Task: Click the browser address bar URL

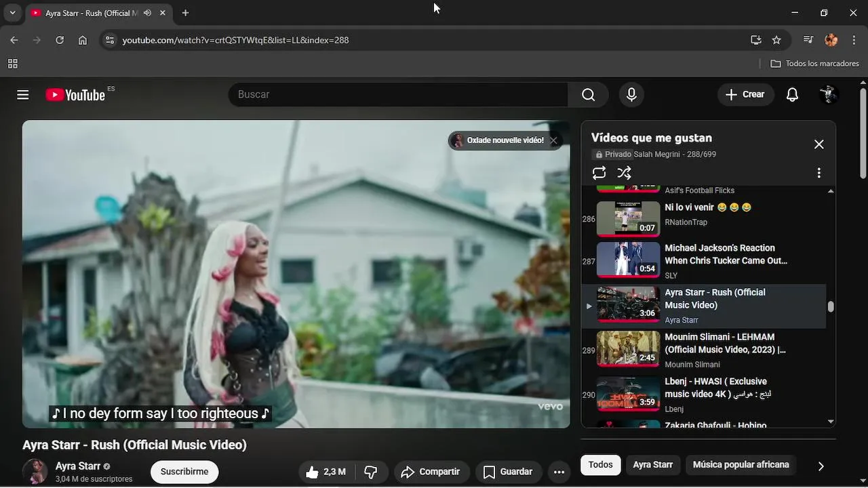Action: click(235, 40)
